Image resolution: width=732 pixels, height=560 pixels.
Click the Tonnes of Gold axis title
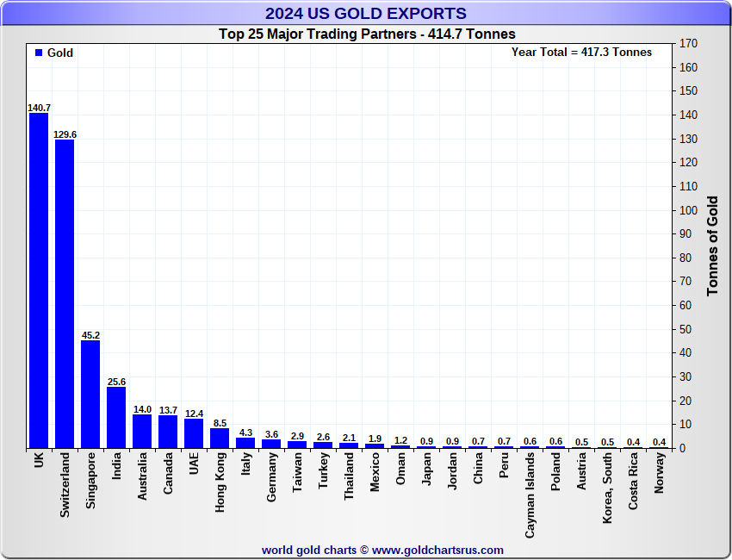(x=712, y=246)
